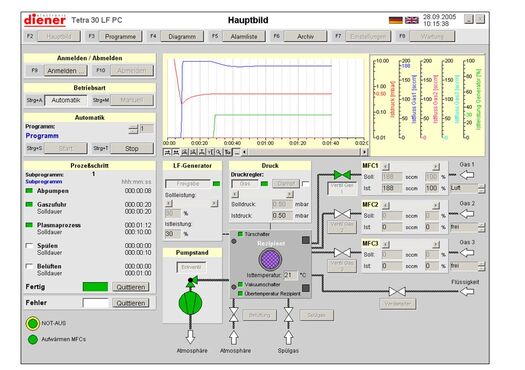The image size is (525, 370).
Task: Click the Gas 3 valve symbol
Action: pyautogui.click(x=342, y=252)
